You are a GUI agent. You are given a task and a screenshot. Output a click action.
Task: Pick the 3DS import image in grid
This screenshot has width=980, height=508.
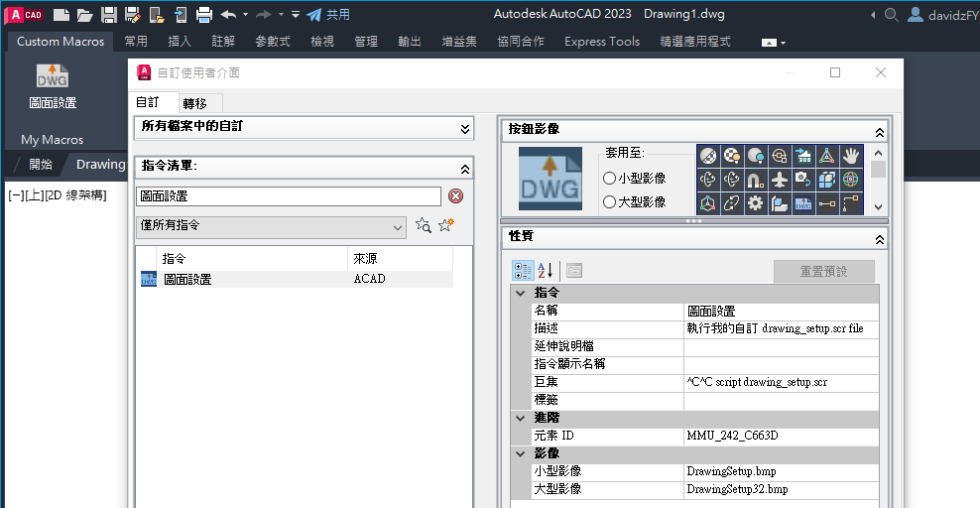[x=803, y=156]
